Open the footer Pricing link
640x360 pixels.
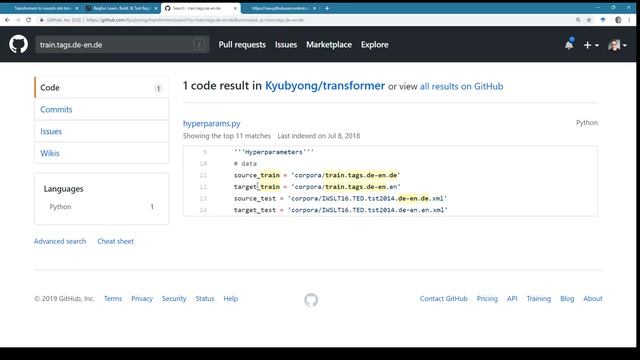[x=487, y=298]
